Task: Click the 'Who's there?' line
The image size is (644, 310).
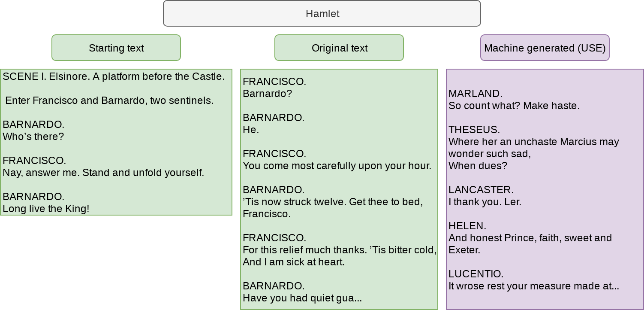Action: (x=33, y=137)
